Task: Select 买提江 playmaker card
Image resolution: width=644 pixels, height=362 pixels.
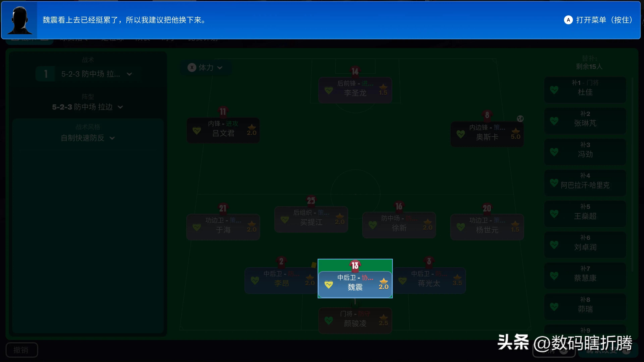Action: tap(311, 220)
